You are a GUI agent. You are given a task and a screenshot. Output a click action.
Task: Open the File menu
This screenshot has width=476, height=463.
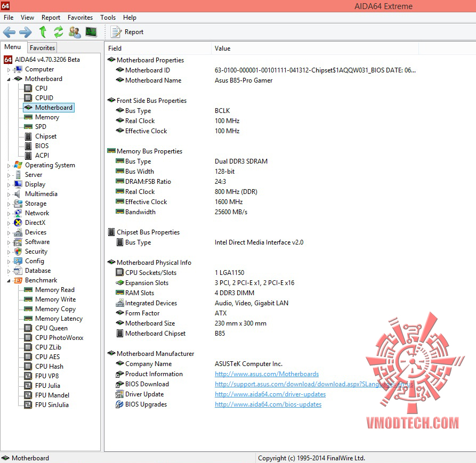[9, 18]
